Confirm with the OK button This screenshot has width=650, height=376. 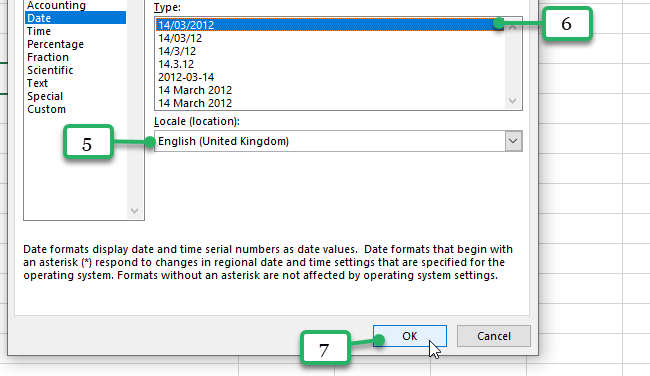[410, 336]
